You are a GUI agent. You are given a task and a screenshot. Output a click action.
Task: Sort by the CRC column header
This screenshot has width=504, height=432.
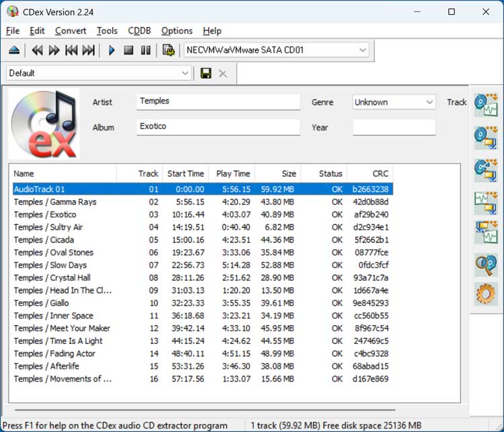point(370,173)
